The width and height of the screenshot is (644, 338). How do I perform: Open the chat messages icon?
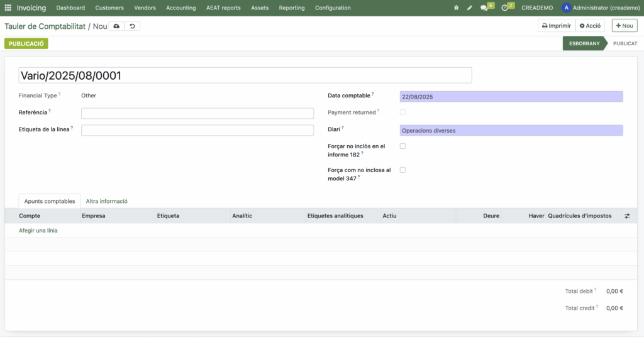coord(484,8)
